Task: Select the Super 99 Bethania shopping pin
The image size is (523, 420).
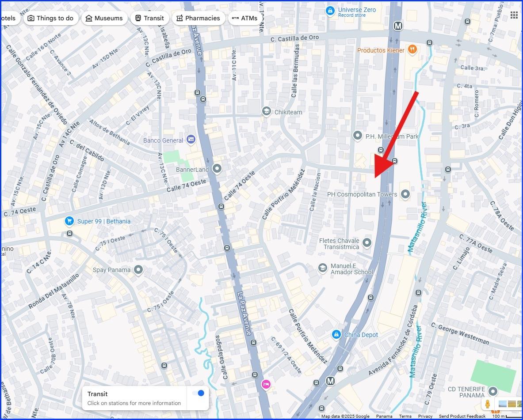Action: pyautogui.click(x=69, y=221)
